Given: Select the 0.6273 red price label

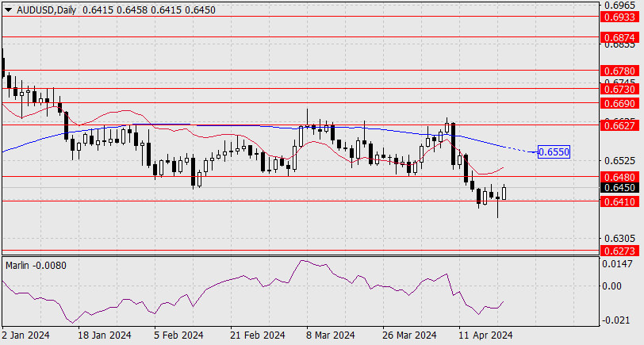Looking at the screenshot, I should click(620, 251).
